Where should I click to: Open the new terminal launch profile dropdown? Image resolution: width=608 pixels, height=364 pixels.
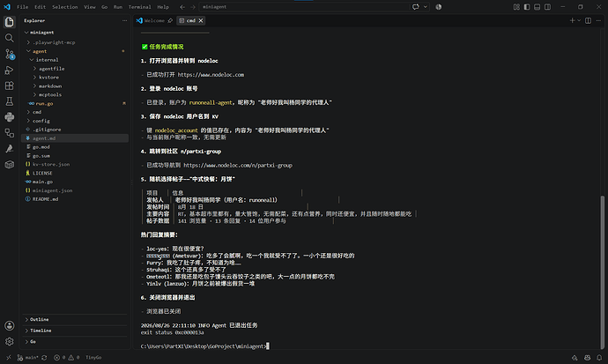tap(579, 20)
